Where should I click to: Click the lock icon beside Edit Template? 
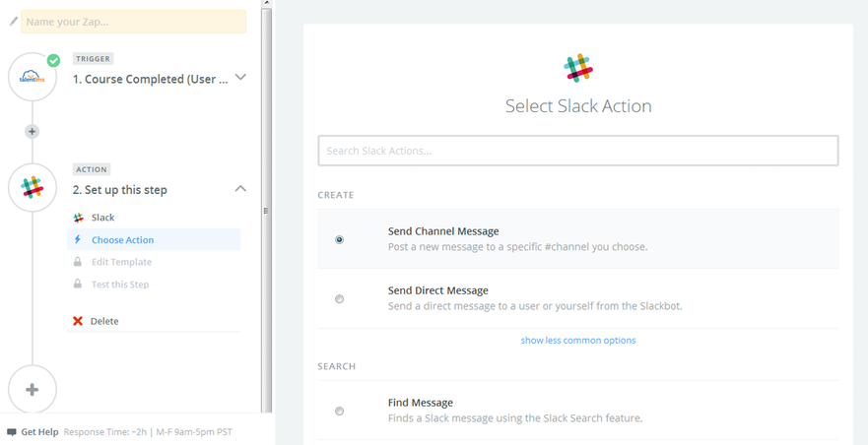(78, 262)
